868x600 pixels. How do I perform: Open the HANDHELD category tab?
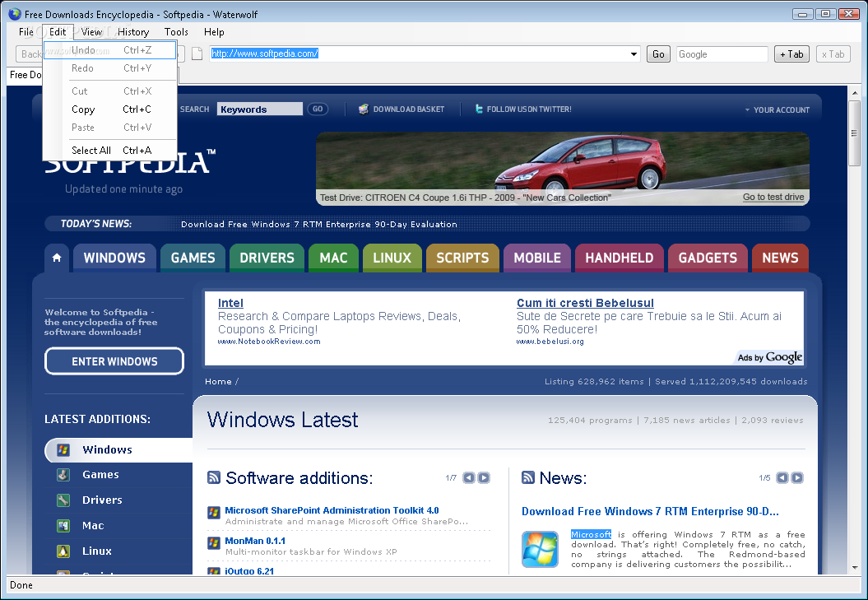pyautogui.click(x=620, y=258)
